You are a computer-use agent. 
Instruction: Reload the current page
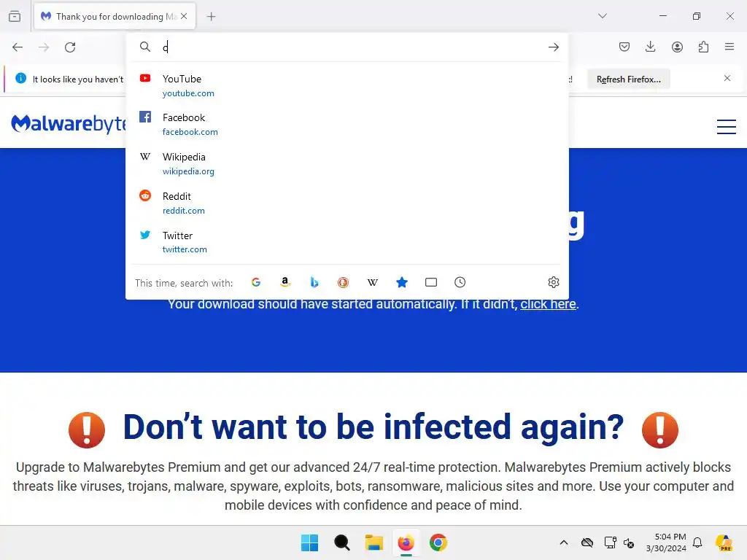[70, 47]
